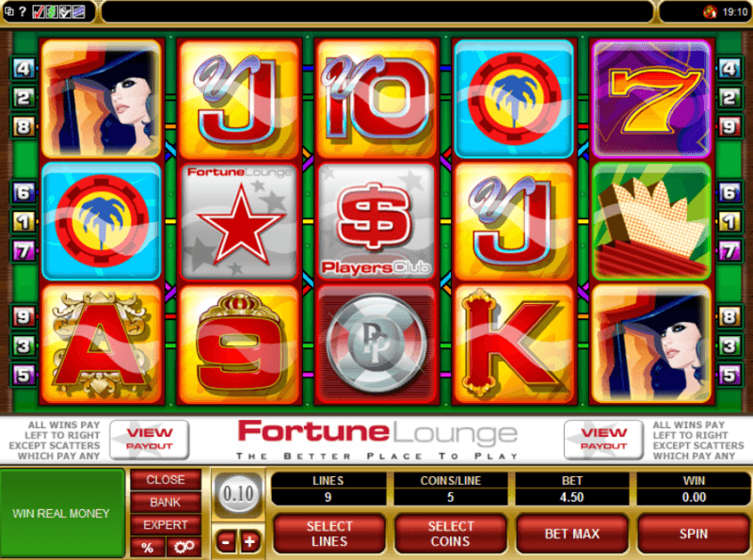Open the SELECT COINS option
This screenshot has height=560, width=753.
click(451, 534)
